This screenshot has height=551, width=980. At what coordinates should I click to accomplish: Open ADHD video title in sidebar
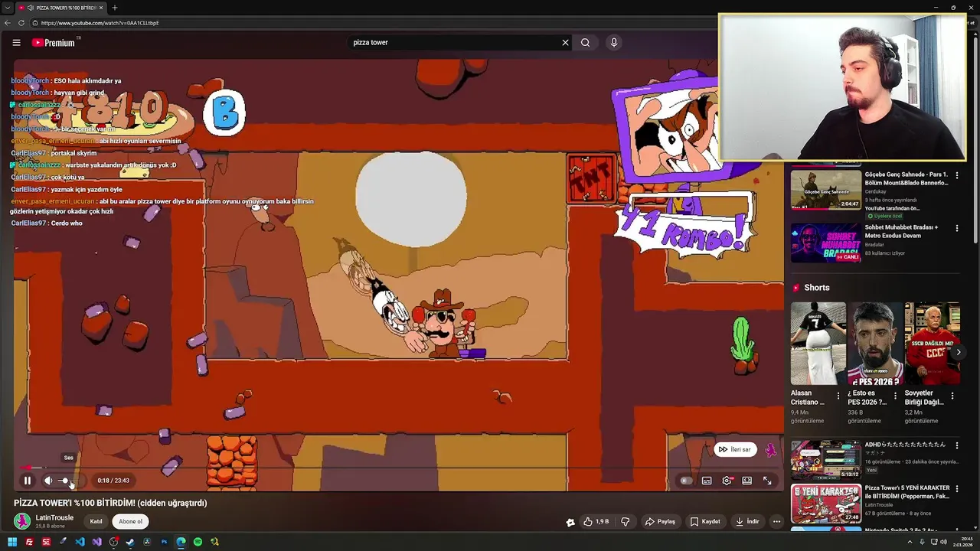click(x=905, y=445)
